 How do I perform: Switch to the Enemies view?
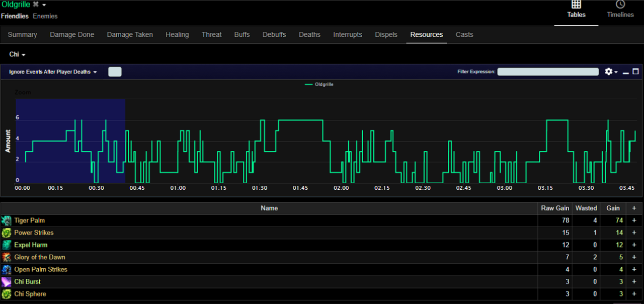45,16
